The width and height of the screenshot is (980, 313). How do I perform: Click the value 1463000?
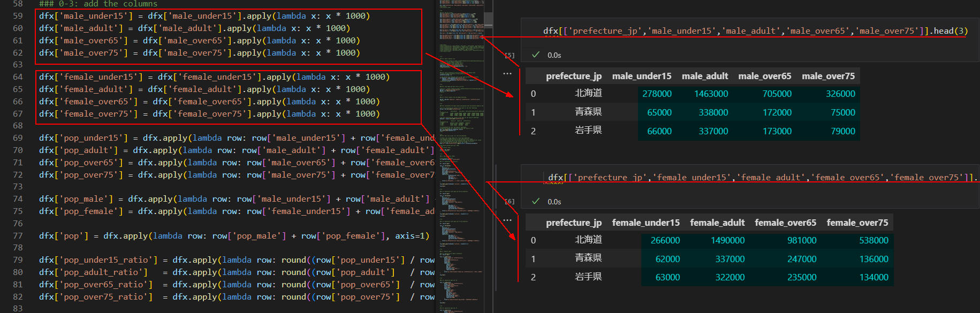point(711,94)
